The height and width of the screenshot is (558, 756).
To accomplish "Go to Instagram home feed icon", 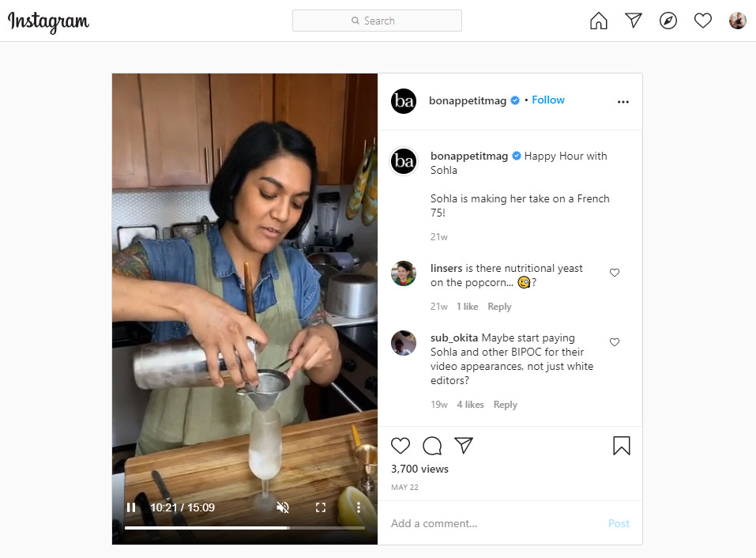I will point(598,21).
